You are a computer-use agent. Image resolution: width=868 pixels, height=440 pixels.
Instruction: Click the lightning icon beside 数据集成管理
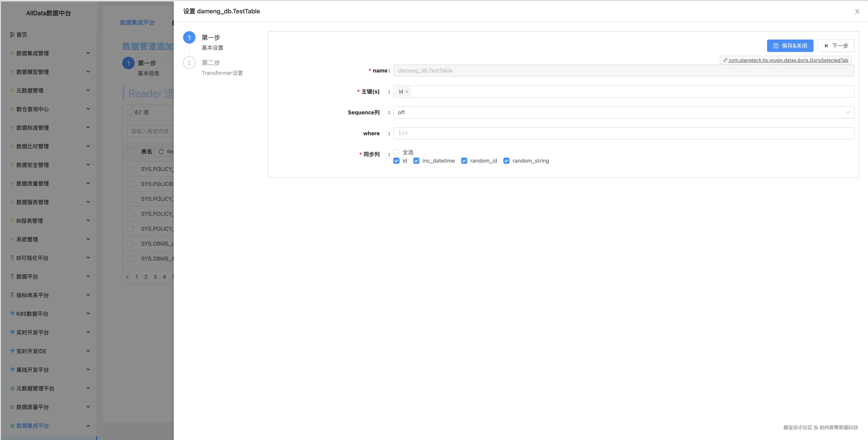click(12, 53)
